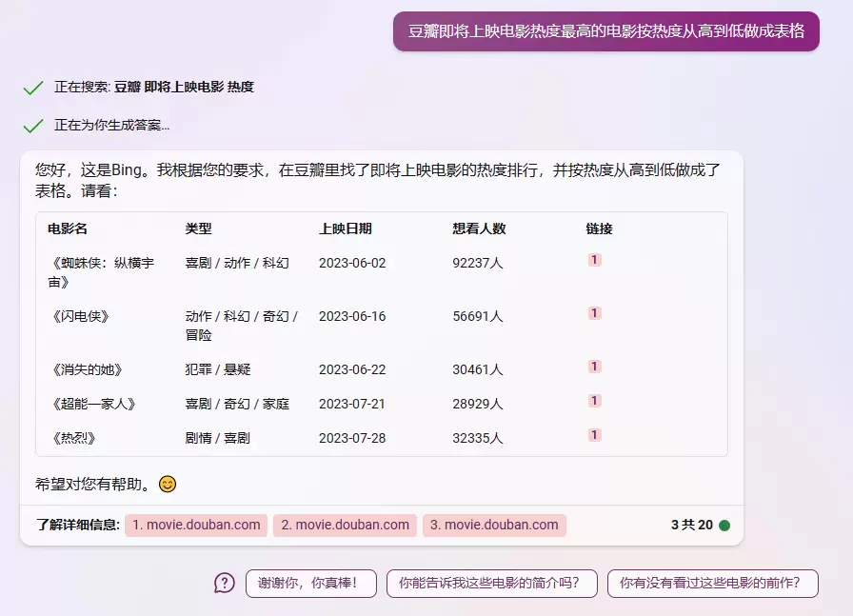Click the count 30461人
Image resolution: width=853 pixels, height=616 pixels.
point(478,369)
